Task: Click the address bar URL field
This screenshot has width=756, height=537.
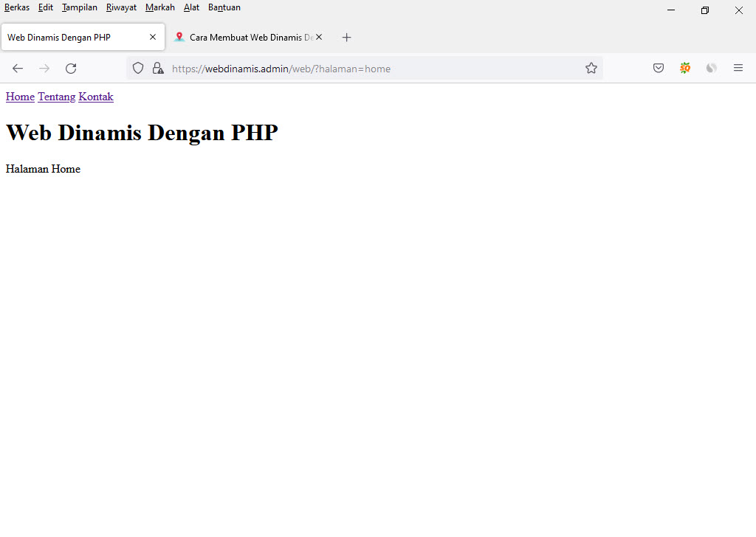Action: (x=332, y=68)
